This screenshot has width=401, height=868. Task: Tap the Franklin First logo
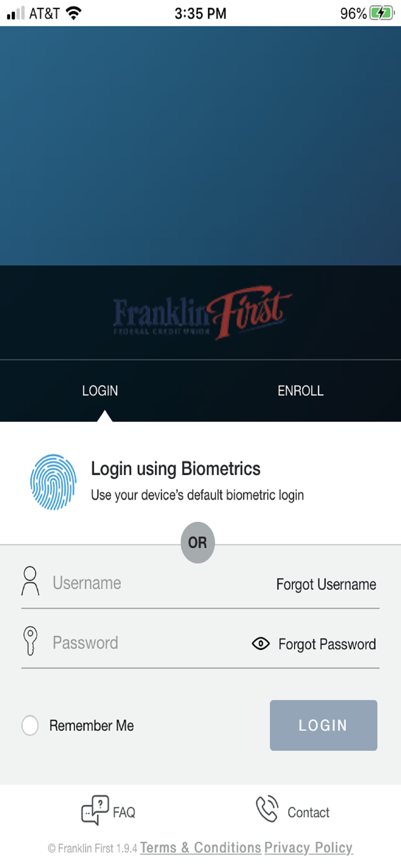point(202,312)
